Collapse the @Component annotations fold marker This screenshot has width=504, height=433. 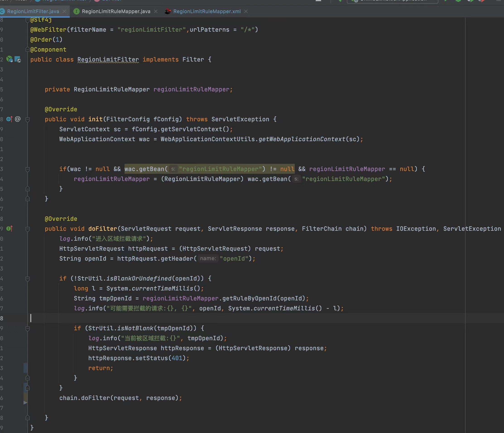pyautogui.click(x=27, y=50)
